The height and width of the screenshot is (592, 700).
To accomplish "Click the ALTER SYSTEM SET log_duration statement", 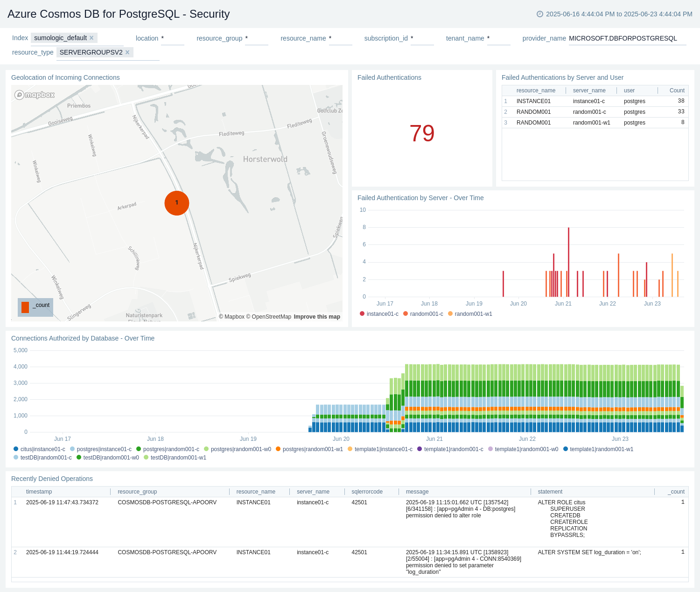I will tap(589, 552).
